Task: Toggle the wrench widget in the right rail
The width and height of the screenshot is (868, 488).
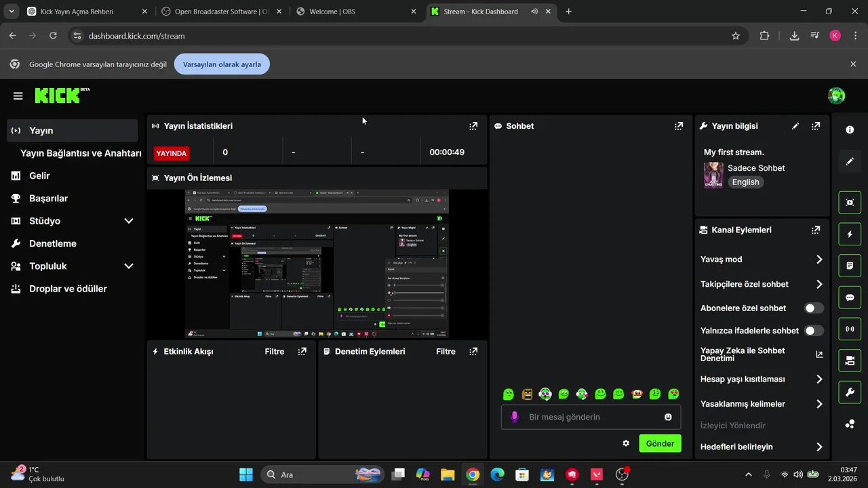Action: (850, 392)
